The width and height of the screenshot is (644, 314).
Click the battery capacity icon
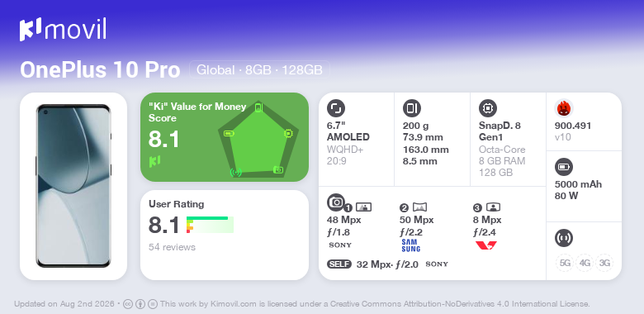coord(564,167)
